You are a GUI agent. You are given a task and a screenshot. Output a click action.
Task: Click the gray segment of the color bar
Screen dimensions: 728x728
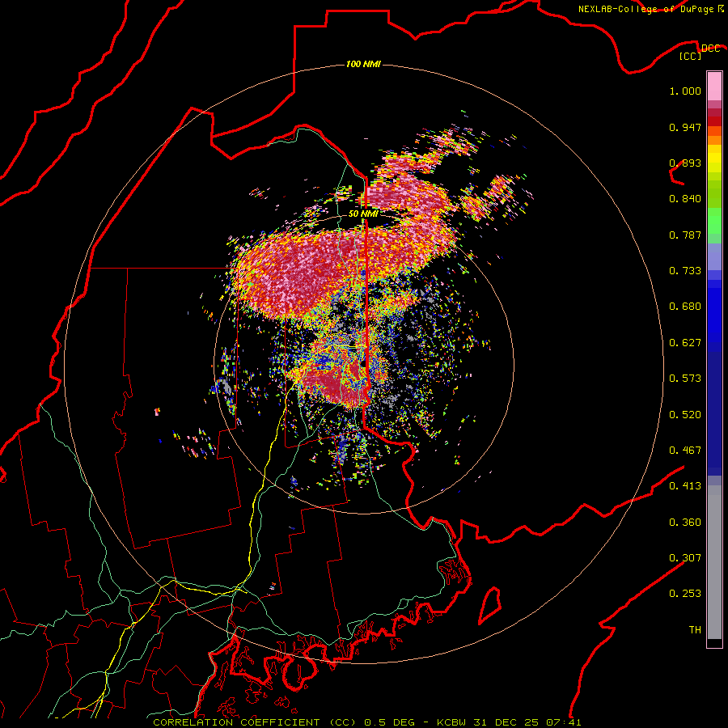pyautogui.click(x=714, y=562)
